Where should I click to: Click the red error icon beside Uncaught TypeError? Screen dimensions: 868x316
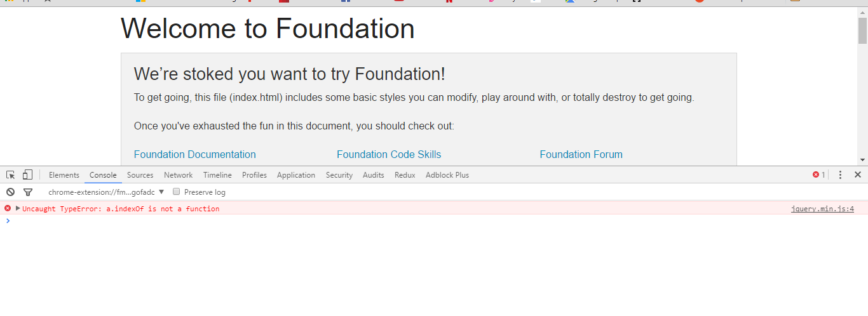[x=8, y=208]
